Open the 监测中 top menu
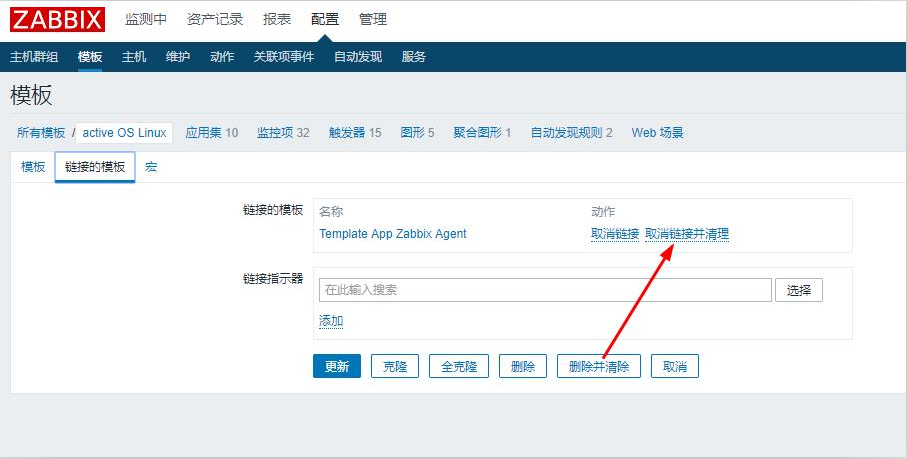Screen dimensions: 907x459 (x=146, y=19)
